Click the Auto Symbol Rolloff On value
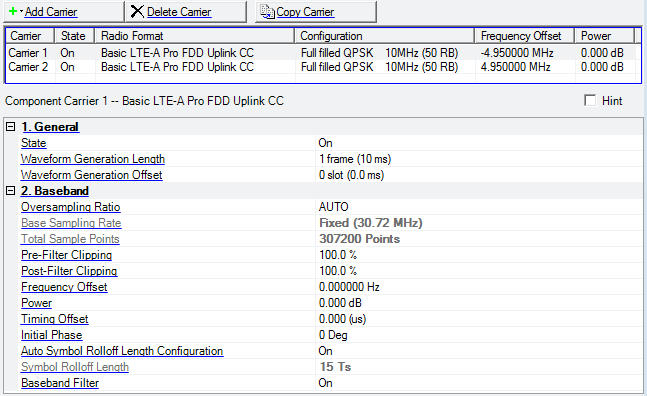Image resolution: width=647 pixels, height=396 pixels. pos(325,351)
